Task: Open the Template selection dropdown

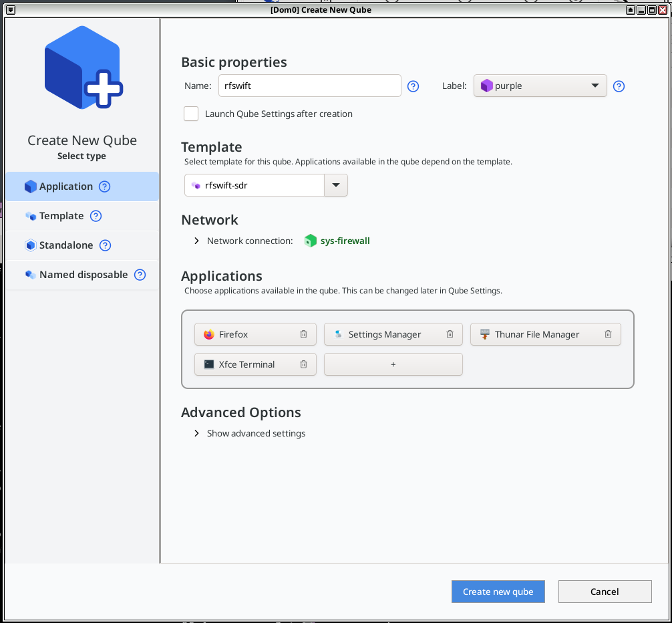Action: tap(336, 185)
